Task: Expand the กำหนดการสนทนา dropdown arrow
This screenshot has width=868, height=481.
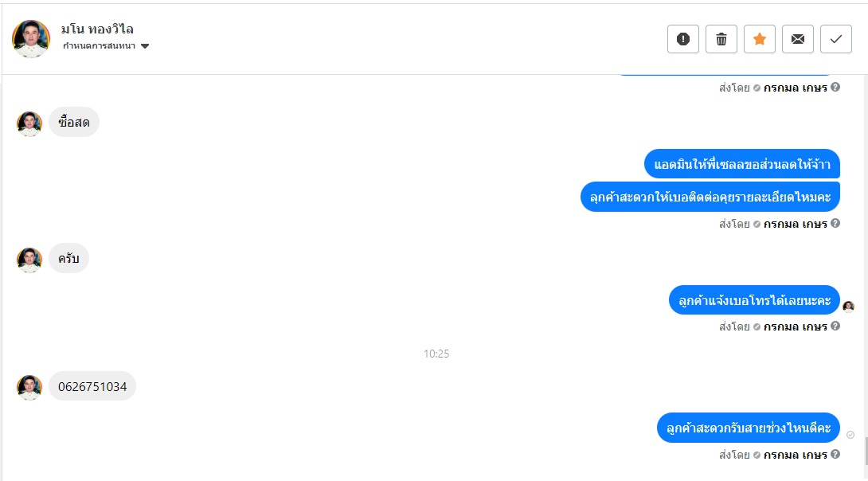Action: [145, 46]
